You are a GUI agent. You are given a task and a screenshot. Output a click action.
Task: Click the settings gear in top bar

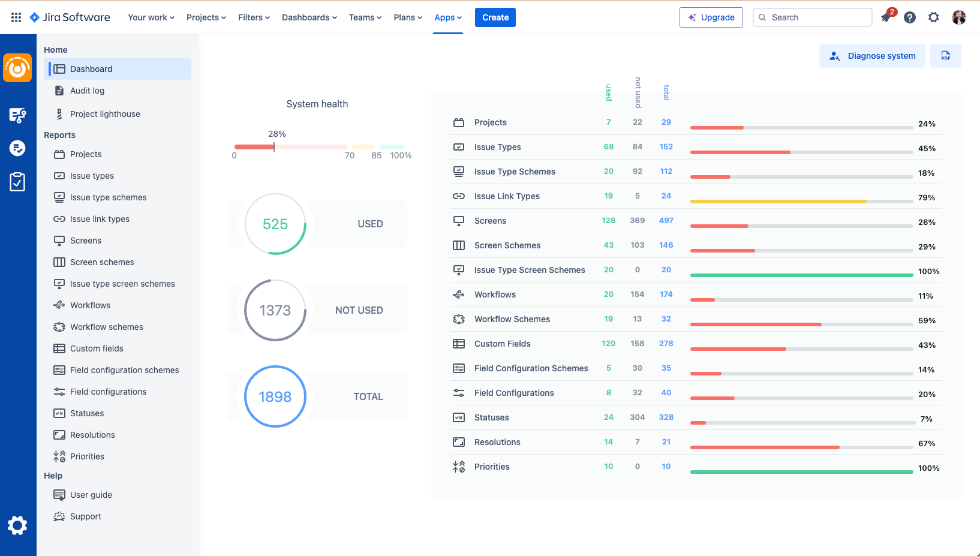tap(933, 17)
